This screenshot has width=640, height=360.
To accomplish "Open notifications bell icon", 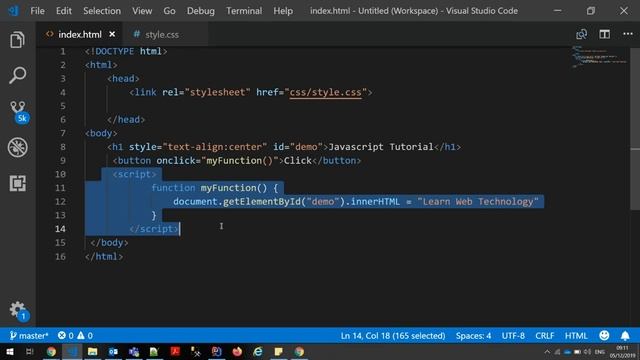I will pyautogui.click(x=625, y=336).
